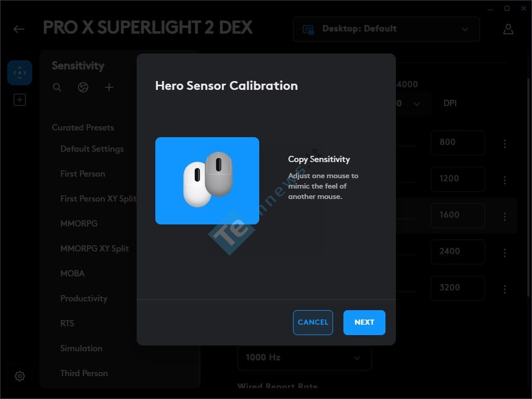Viewport: 532px width, 399px height.
Task: Click the 2400 DPI value field
Action: (458, 252)
